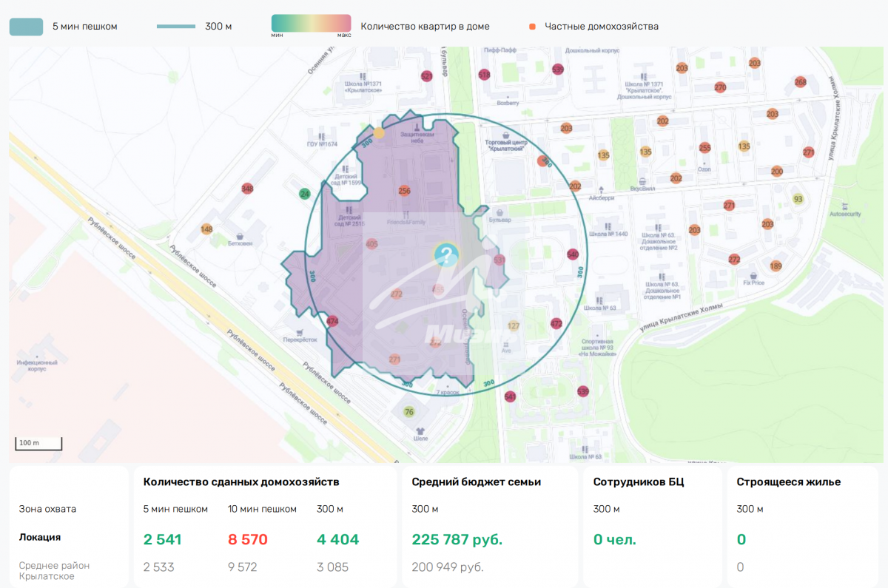The height and width of the screenshot is (588, 888).
Task: Click the 100 m map scale bar
Action: pos(38,444)
